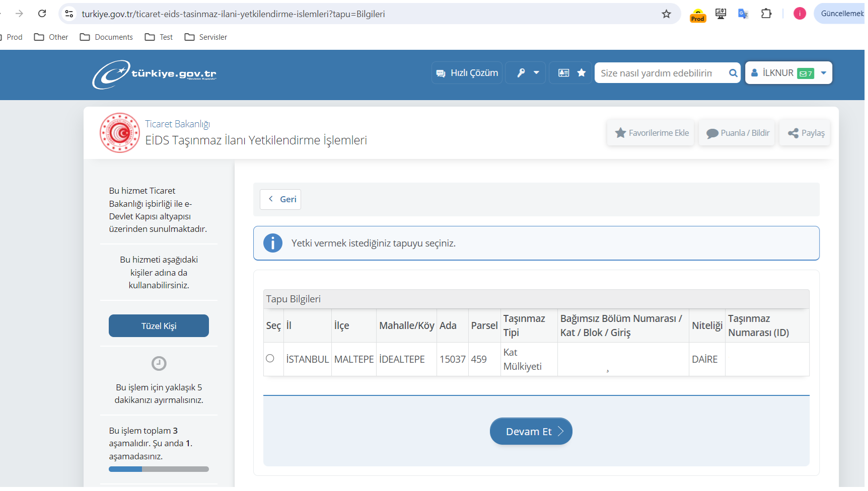Open the Prod extension icon
The height and width of the screenshot is (491, 868).
[x=697, y=15]
